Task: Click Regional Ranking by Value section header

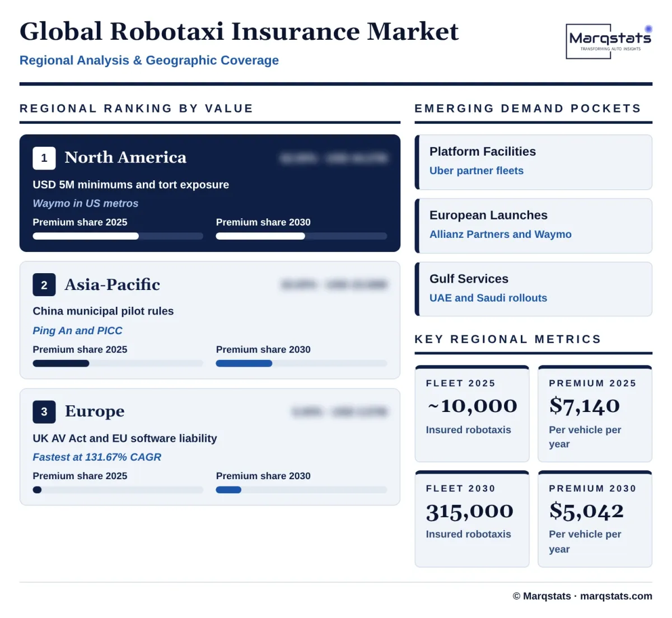Action: (x=137, y=109)
